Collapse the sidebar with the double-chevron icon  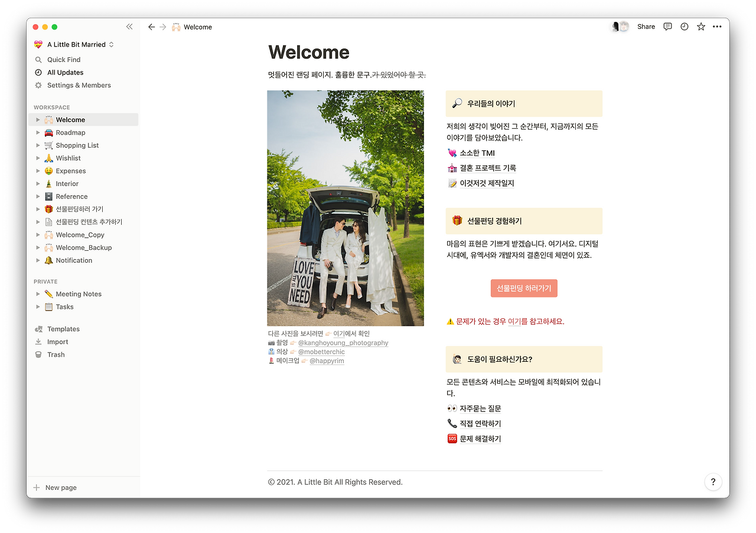129,27
